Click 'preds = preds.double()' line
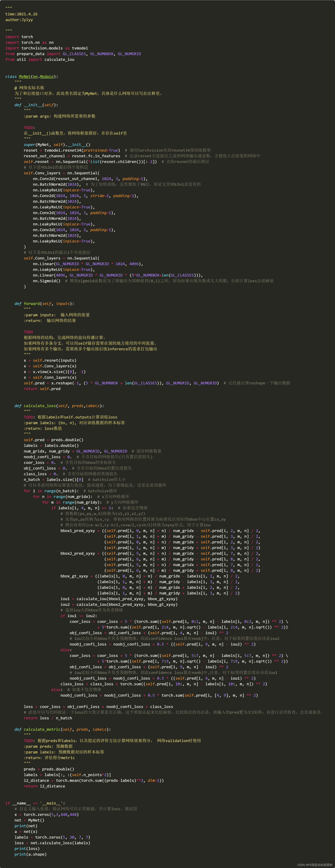Viewport: 335px width, 868px height. tap(49, 769)
